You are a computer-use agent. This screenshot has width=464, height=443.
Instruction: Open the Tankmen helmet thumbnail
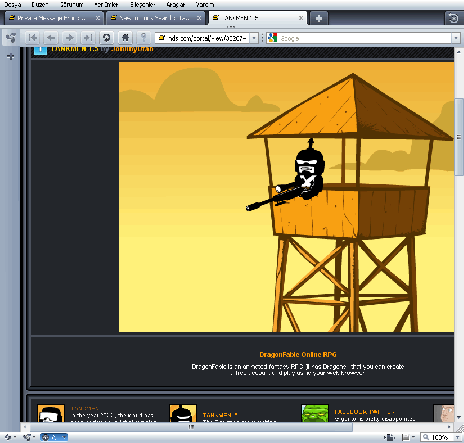coord(183,413)
